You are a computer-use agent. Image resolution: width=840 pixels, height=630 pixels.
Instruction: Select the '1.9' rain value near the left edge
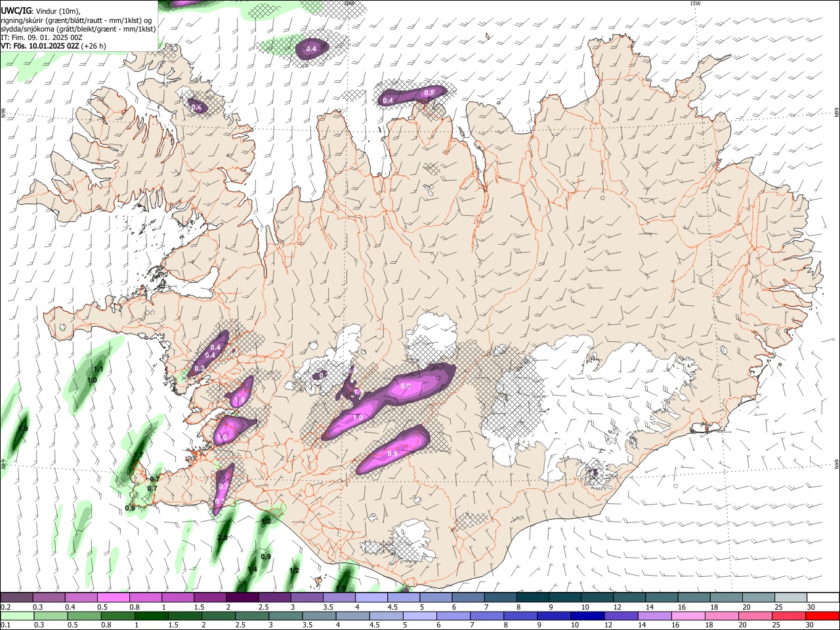[x=24, y=429]
